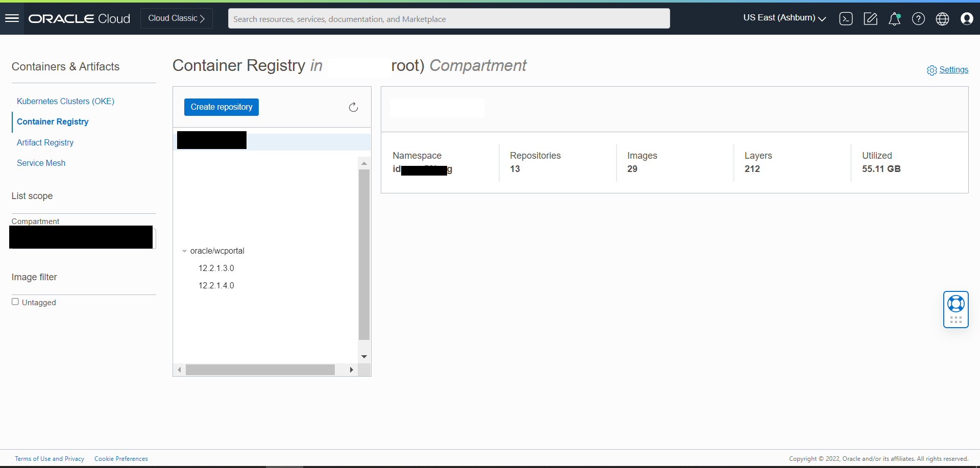Go to Kubernetes Clusters (OKE)
980x468 pixels.
(x=65, y=101)
